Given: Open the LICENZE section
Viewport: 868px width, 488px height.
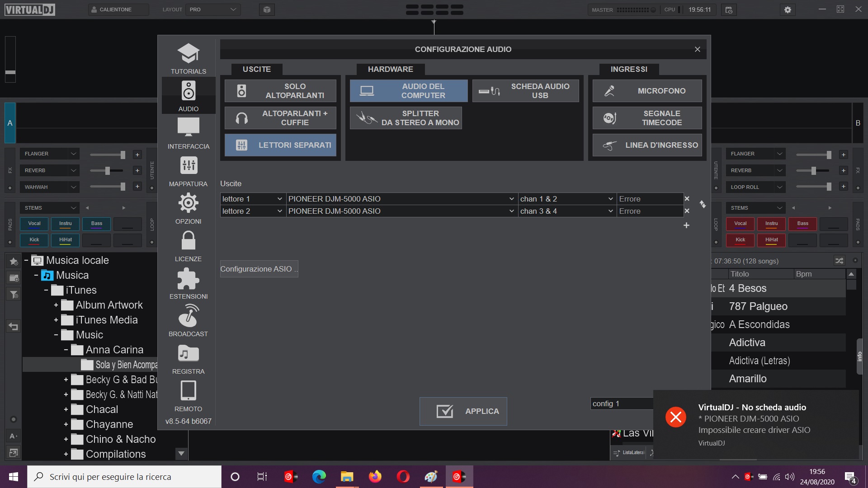Looking at the screenshot, I should click(188, 247).
